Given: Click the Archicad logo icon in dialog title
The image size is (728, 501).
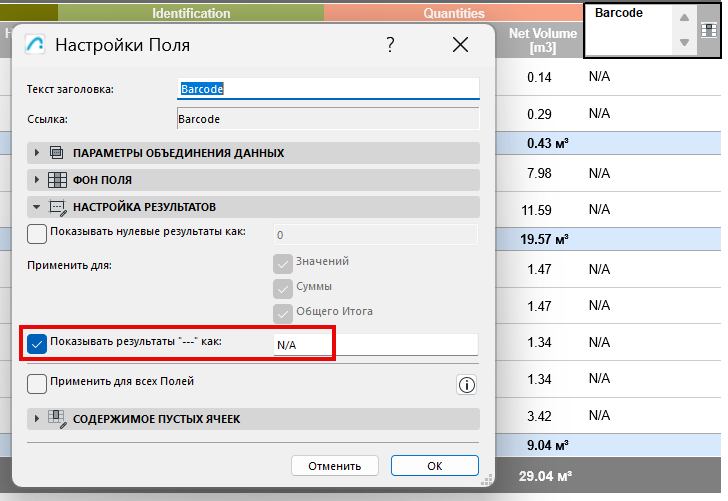Looking at the screenshot, I should pos(35,45).
